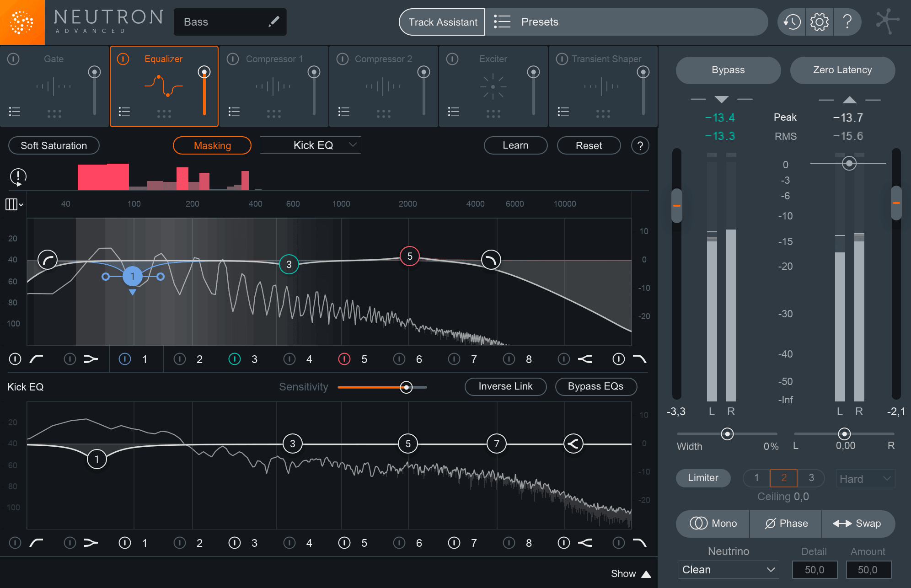This screenshot has height=588, width=911.
Task: Click the high-shelf filter shape in Kick EQ row
Action: click(585, 543)
